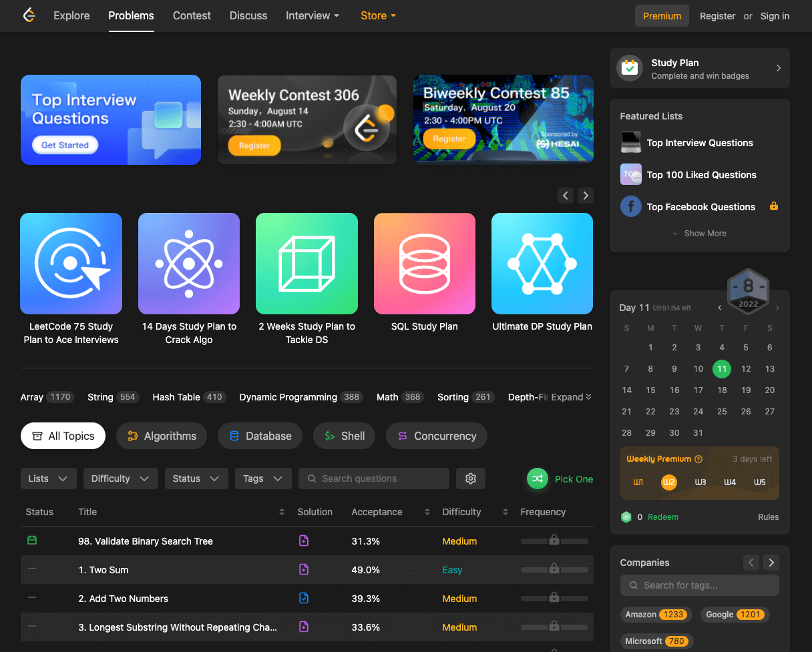This screenshot has height=652, width=812.
Task: Open the Discuss nav item
Action: [x=248, y=15]
